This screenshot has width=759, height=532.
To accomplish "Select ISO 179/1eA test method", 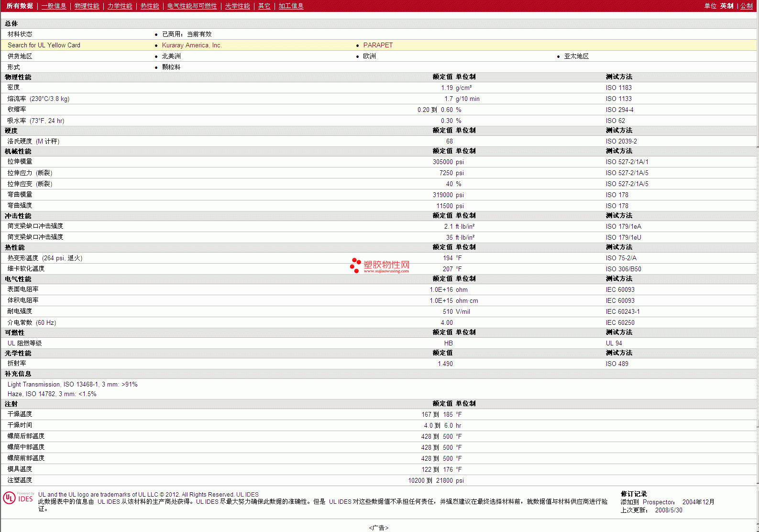I will tap(623, 226).
